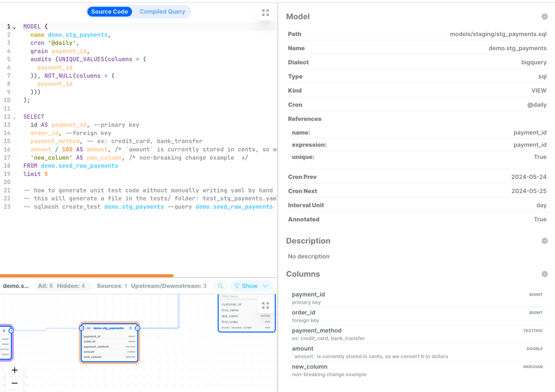Click demo.seed_raw_payments on line 18
This screenshot has height=392, width=555.
[79, 166]
